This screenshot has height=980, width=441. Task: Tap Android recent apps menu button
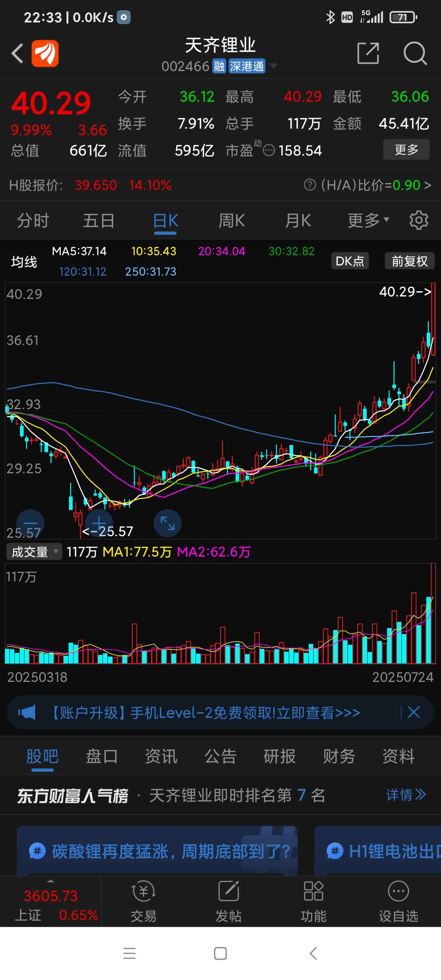tap(129, 953)
